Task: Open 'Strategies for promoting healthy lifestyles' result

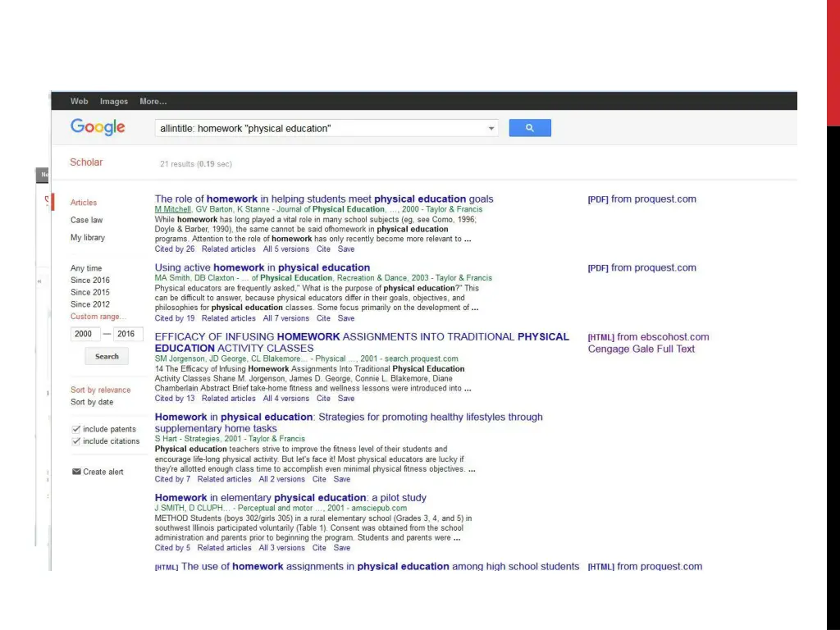Action: [x=349, y=422]
